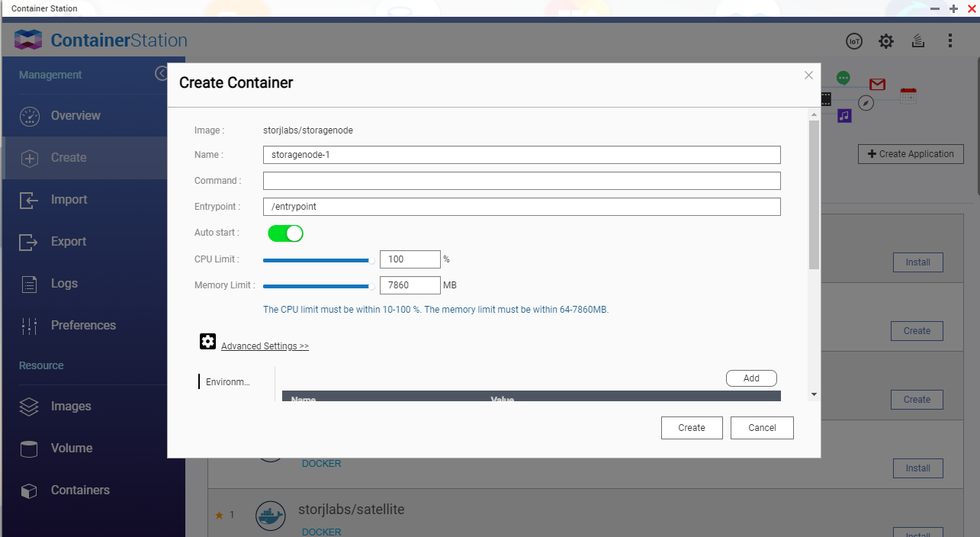The width and height of the screenshot is (980, 537).
Task: Toggle the Auto start switch
Action: 285,233
